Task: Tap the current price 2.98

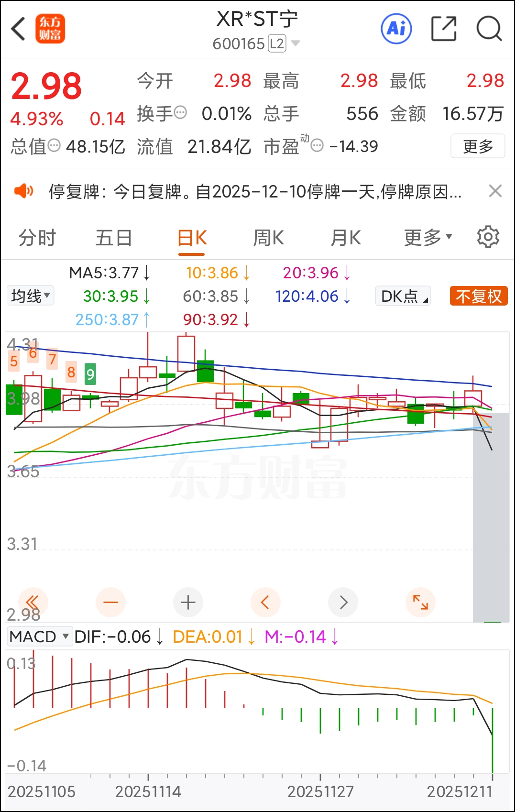Action: click(x=46, y=86)
